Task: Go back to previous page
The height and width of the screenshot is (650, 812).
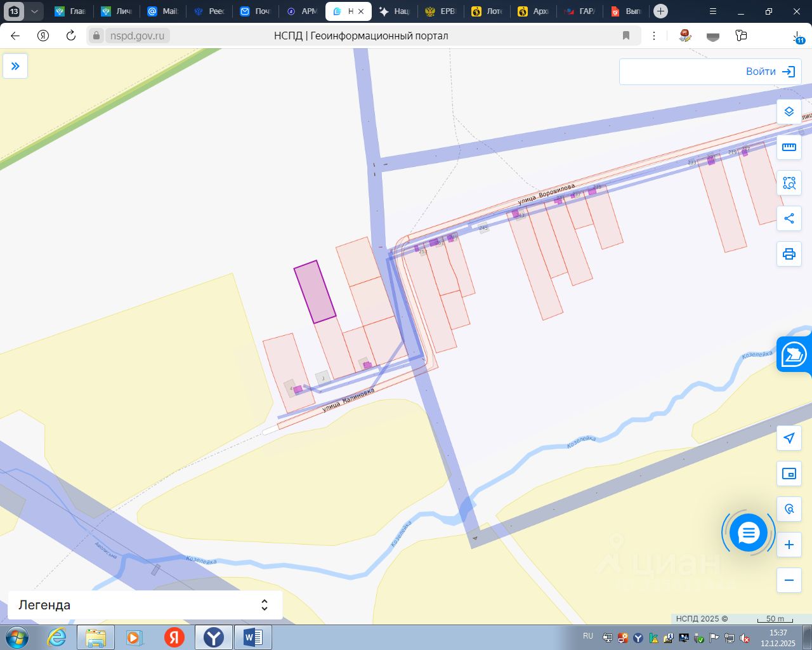Action: click(15, 36)
